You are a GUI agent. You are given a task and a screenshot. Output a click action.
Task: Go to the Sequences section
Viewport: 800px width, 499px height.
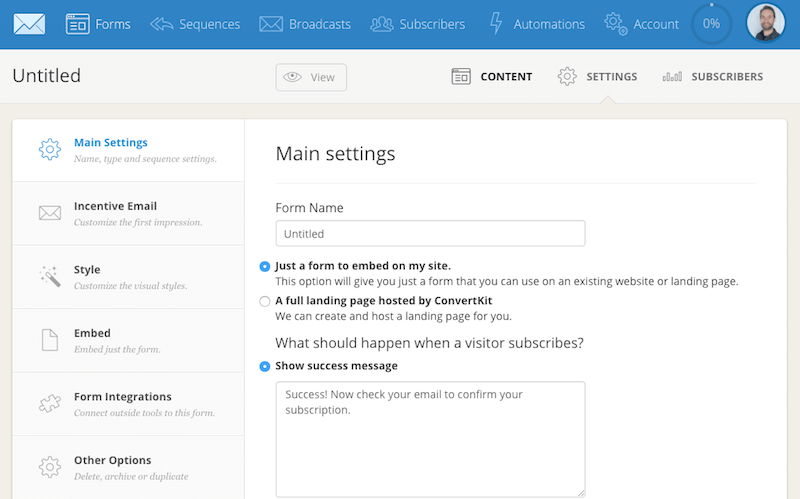point(195,24)
